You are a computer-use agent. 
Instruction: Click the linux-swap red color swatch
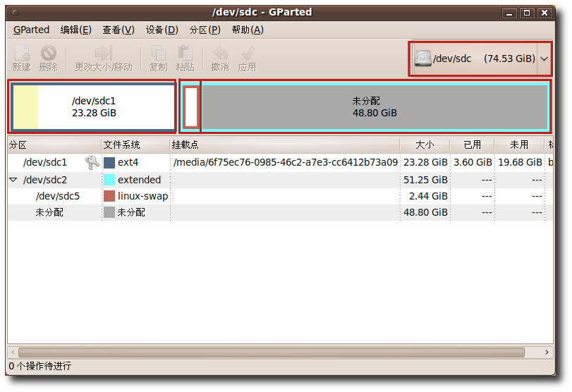pyautogui.click(x=109, y=196)
